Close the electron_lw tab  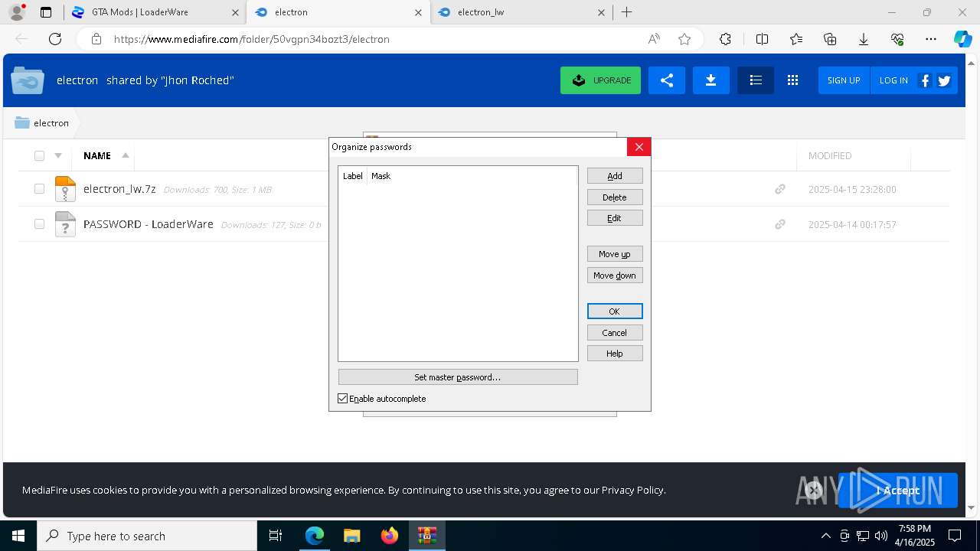601,12
